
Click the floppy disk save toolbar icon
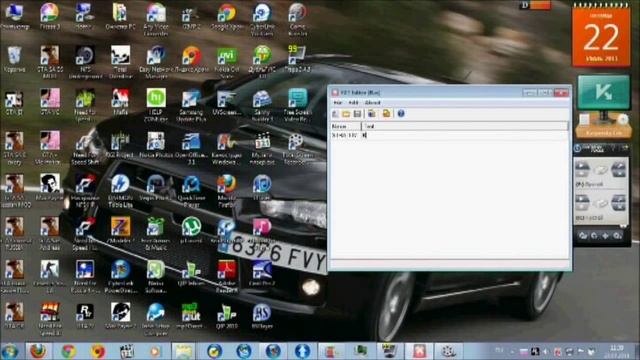tap(358, 113)
